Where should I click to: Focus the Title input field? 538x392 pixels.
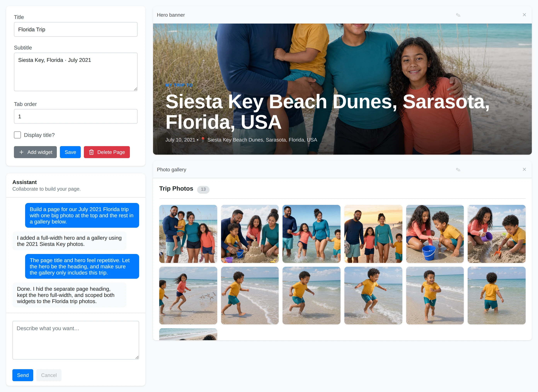point(76,29)
